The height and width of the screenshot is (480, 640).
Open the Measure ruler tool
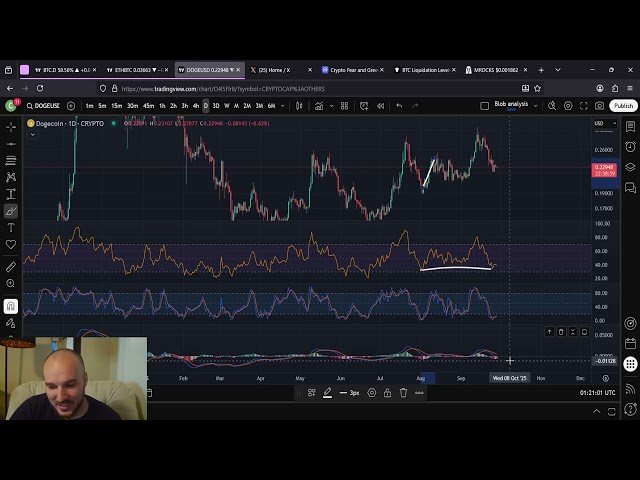pyautogui.click(x=11, y=267)
